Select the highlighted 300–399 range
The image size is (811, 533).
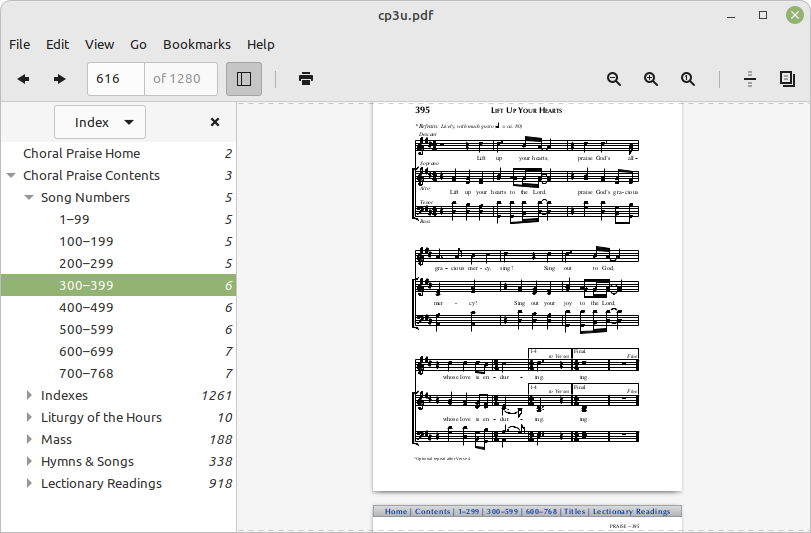coord(118,285)
